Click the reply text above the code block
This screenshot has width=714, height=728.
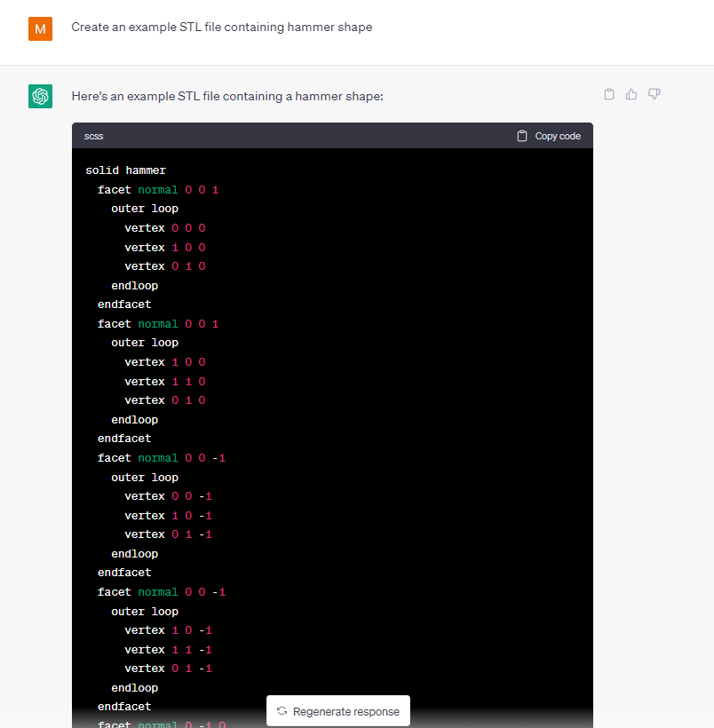[x=226, y=95]
